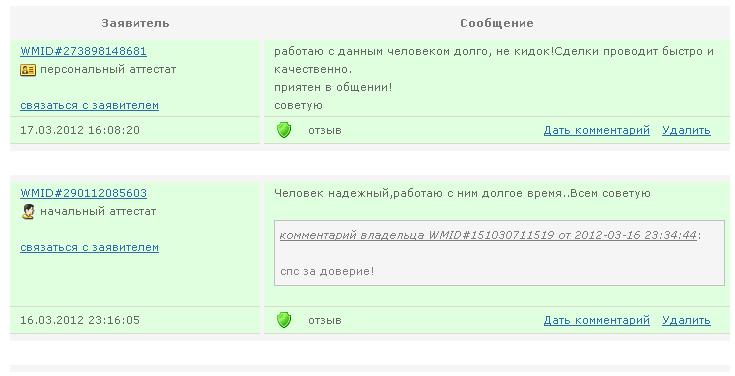Open owner comment link WMID#151030711519
The width and height of the screenshot is (735, 376).
(488, 235)
